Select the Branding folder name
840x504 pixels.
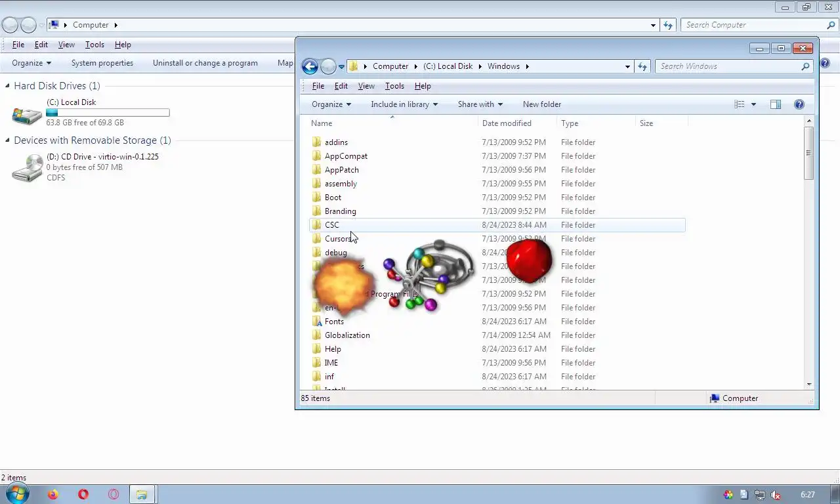point(340,211)
